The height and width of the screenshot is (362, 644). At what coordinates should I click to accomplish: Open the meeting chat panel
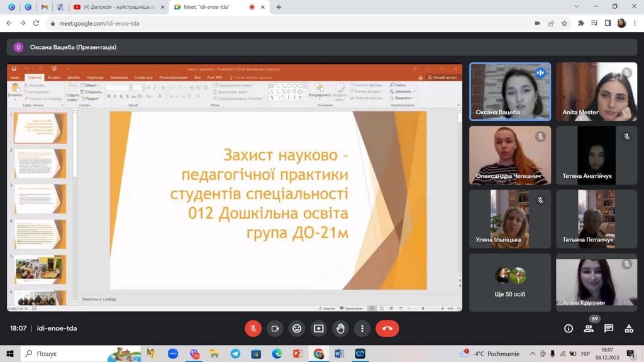point(609,328)
